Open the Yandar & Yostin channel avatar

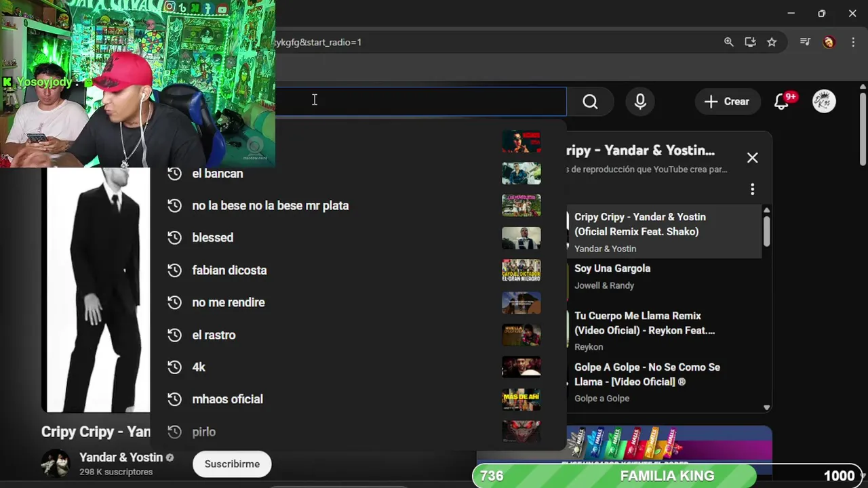(56, 464)
